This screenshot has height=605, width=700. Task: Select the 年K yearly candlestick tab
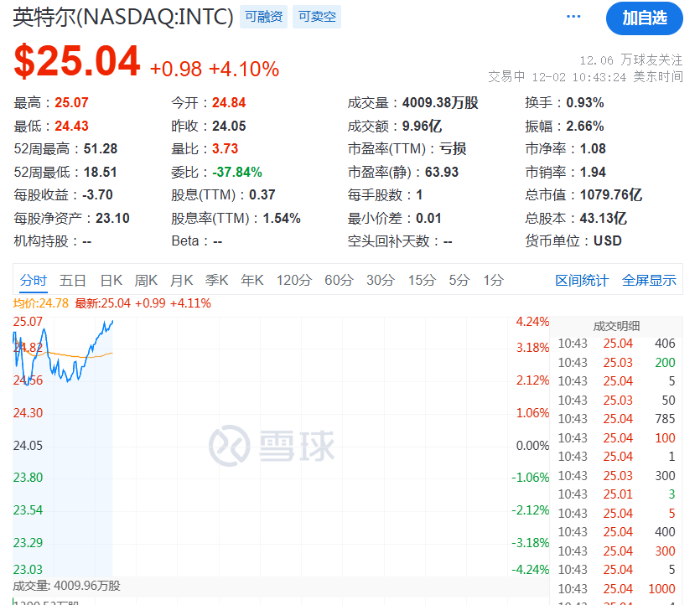252,281
